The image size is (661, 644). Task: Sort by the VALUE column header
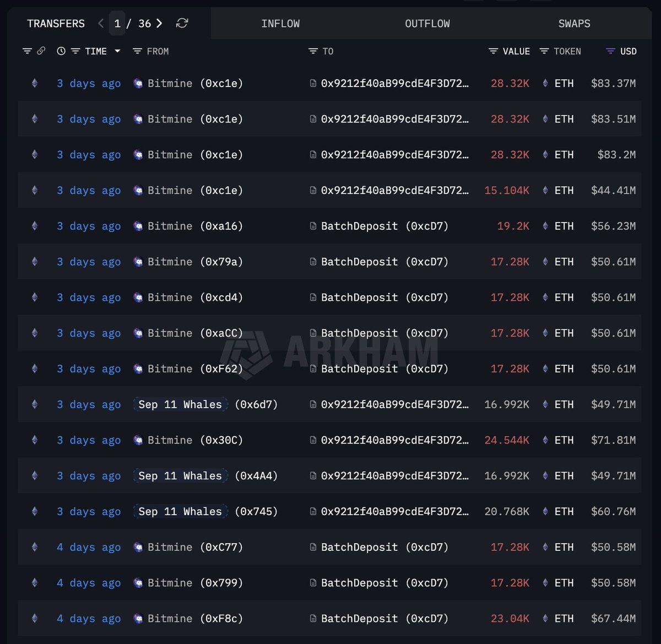[x=516, y=51]
